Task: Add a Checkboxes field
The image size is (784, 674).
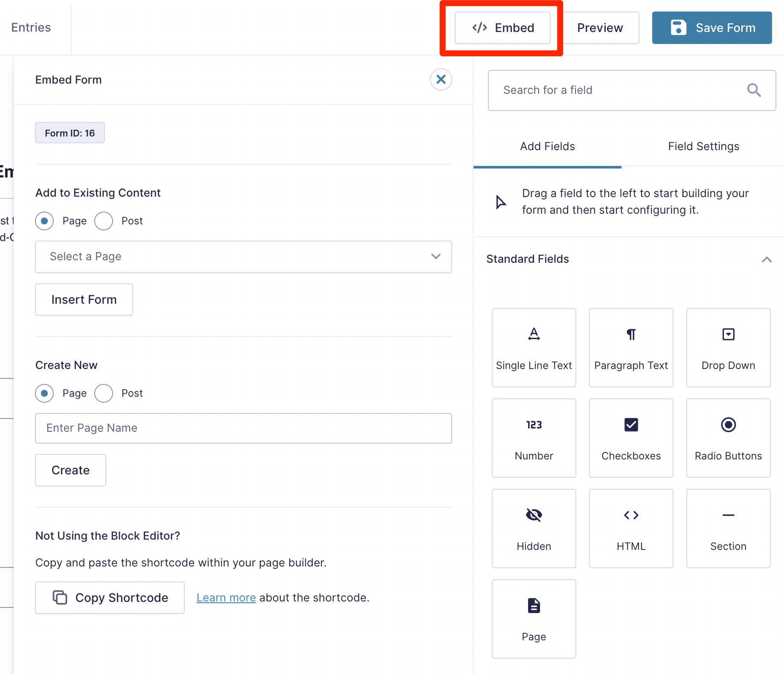Action: (631, 438)
